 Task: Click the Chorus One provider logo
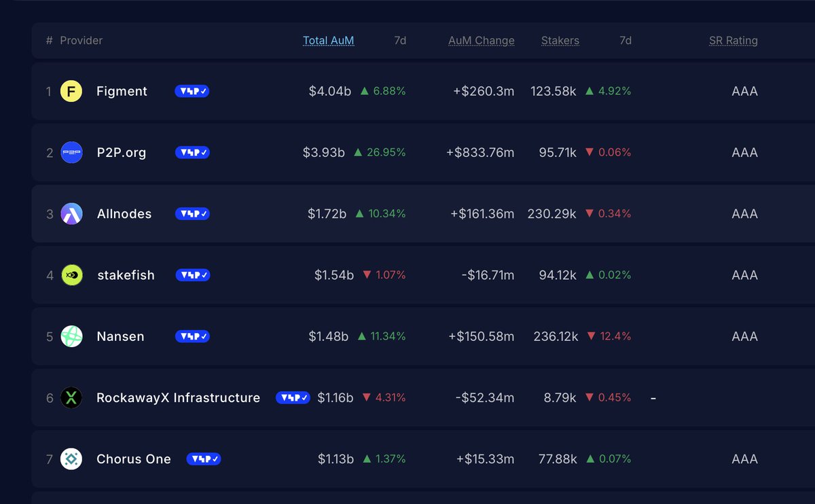click(71, 459)
